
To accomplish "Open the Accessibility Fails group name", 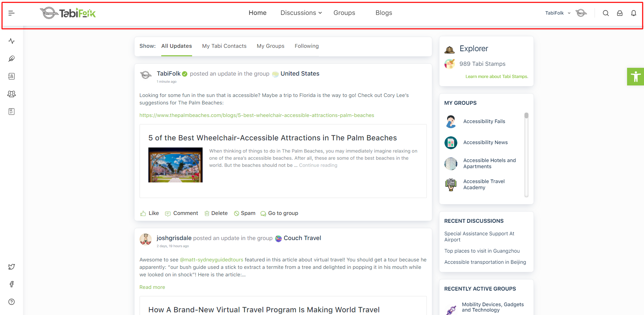I will [484, 121].
